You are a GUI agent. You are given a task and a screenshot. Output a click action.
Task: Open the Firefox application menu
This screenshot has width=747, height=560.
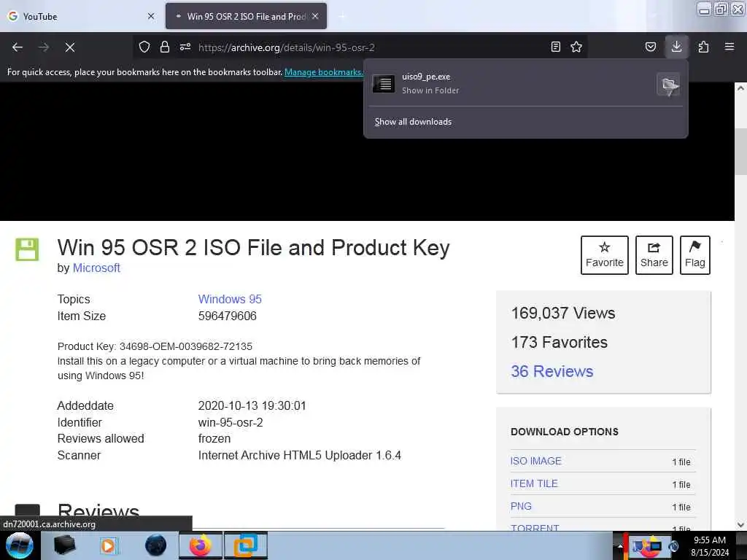click(x=729, y=47)
